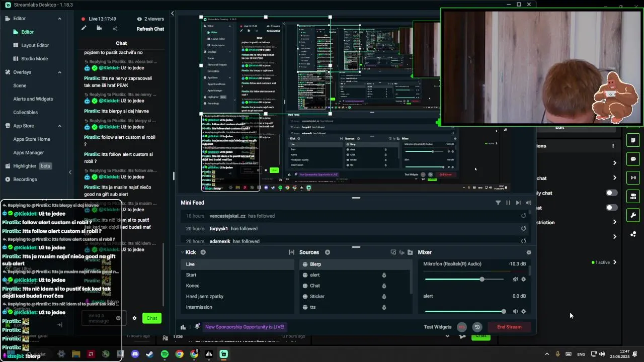Focus the Send a message field
Screen dimensions: 644x362
[x=103, y=318]
